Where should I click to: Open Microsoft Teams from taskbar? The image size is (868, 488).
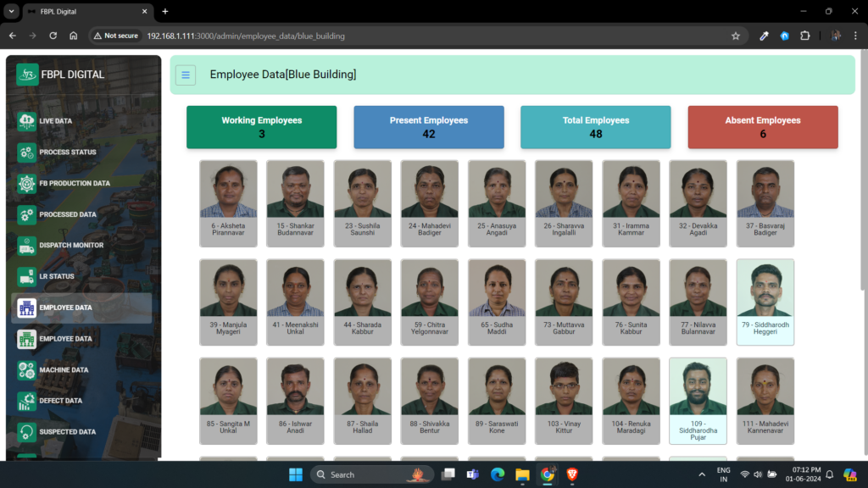(x=472, y=474)
